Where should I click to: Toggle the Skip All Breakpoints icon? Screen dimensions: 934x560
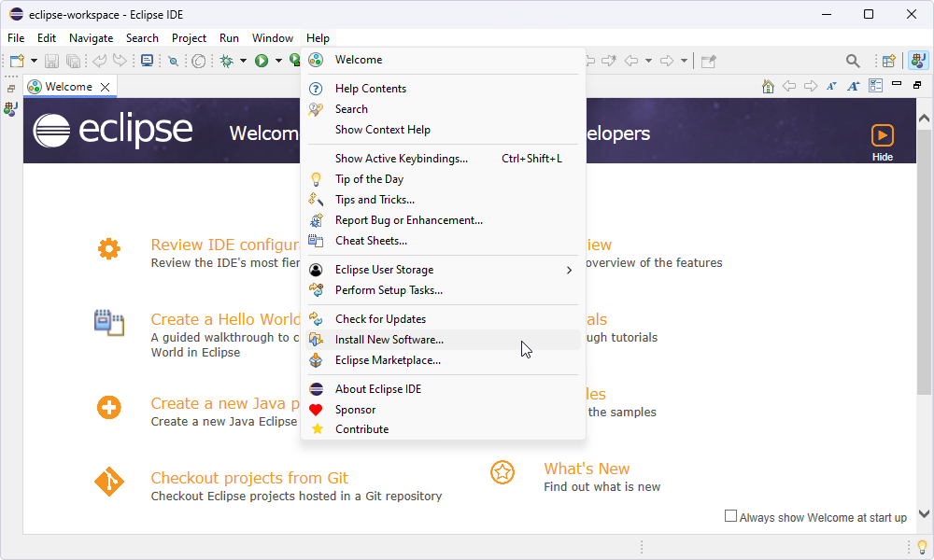(x=174, y=61)
